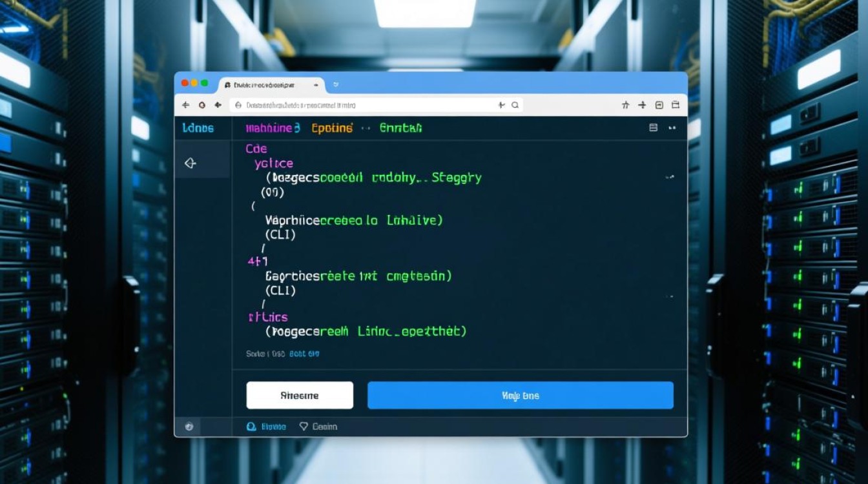
Task: Click inside the browser address bar
Action: [362, 105]
